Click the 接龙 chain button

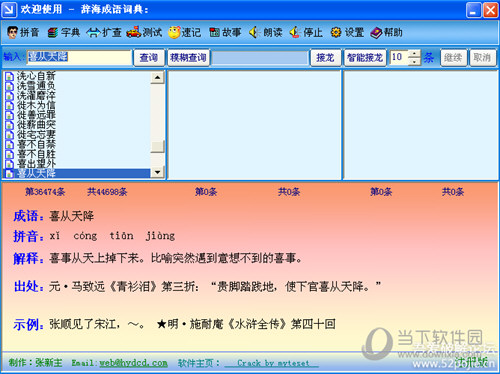[325, 58]
